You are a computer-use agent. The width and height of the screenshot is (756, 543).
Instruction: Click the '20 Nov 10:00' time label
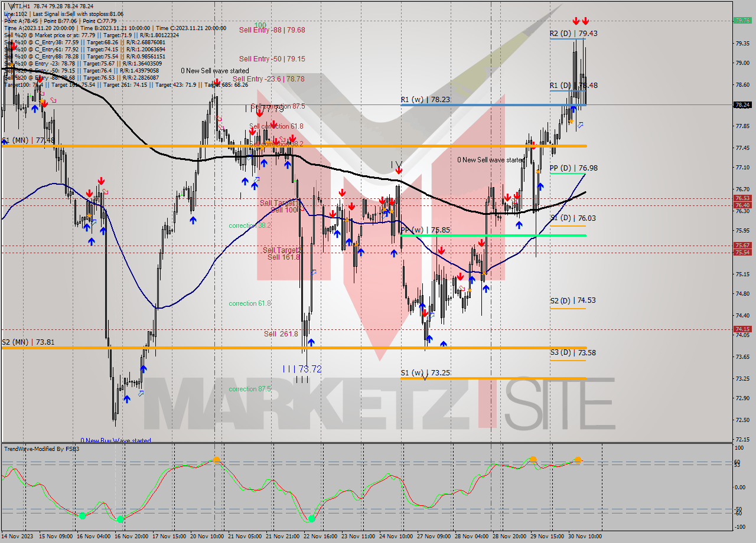[x=207, y=537]
